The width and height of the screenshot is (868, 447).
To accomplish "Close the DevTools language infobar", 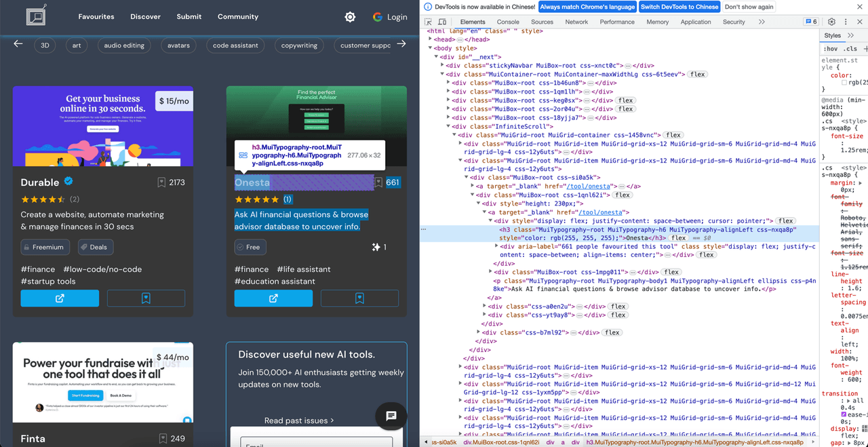I will click(861, 7).
